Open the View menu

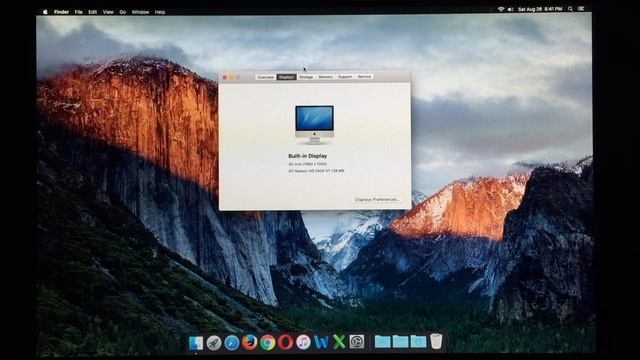click(x=108, y=12)
